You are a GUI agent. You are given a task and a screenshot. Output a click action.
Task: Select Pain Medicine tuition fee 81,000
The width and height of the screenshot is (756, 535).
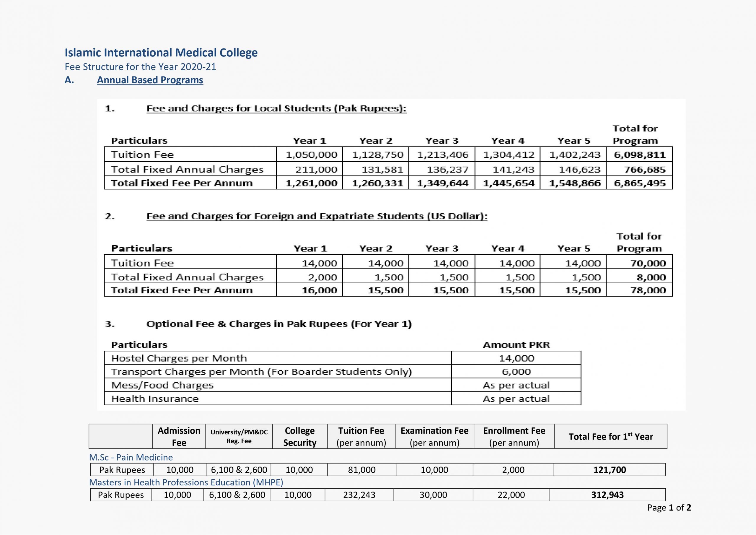(362, 470)
